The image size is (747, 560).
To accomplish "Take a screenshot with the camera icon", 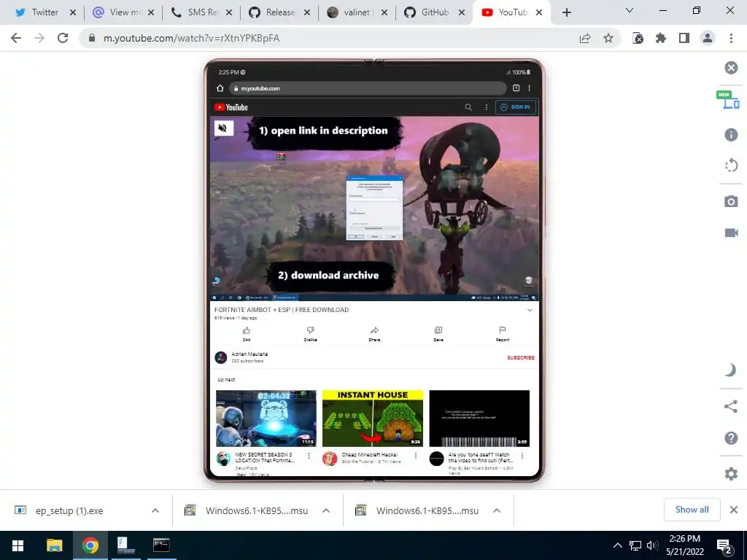I will coord(731,201).
